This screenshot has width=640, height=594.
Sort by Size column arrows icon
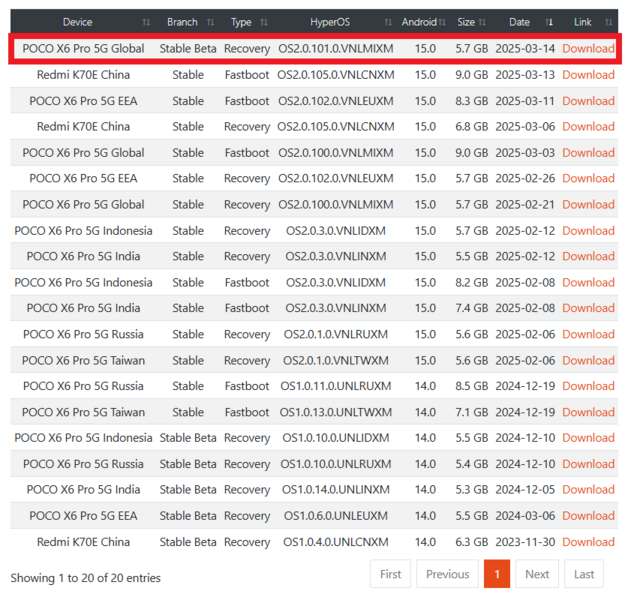click(x=482, y=22)
